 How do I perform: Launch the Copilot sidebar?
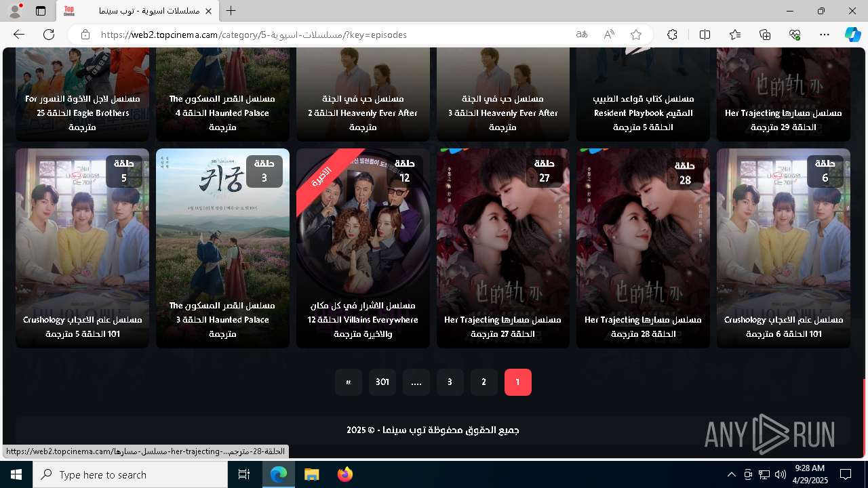click(852, 35)
